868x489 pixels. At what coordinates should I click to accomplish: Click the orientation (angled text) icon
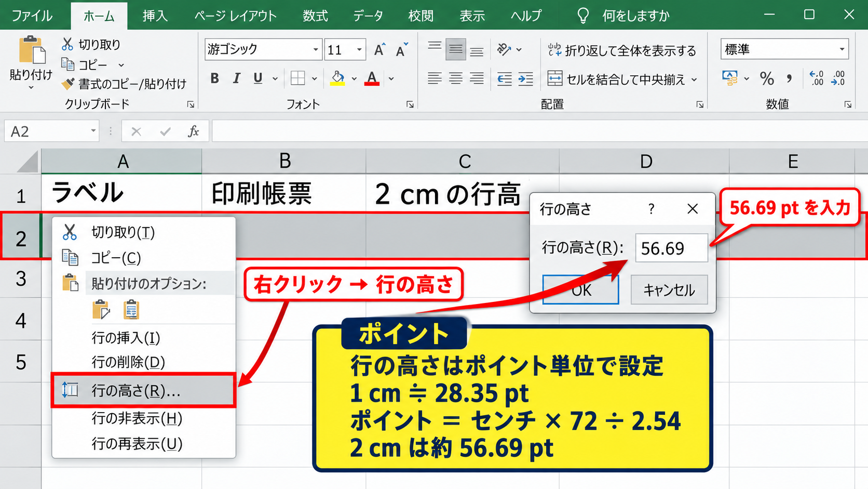tap(504, 49)
